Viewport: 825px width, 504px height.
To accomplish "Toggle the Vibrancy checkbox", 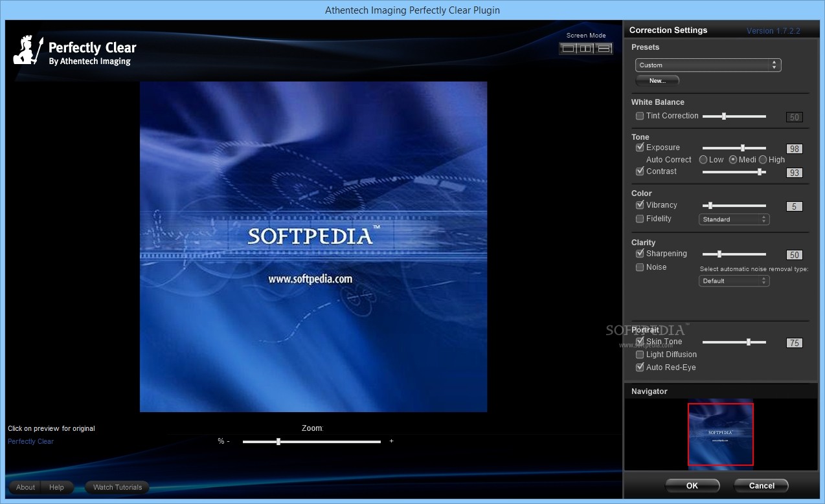I will point(640,205).
